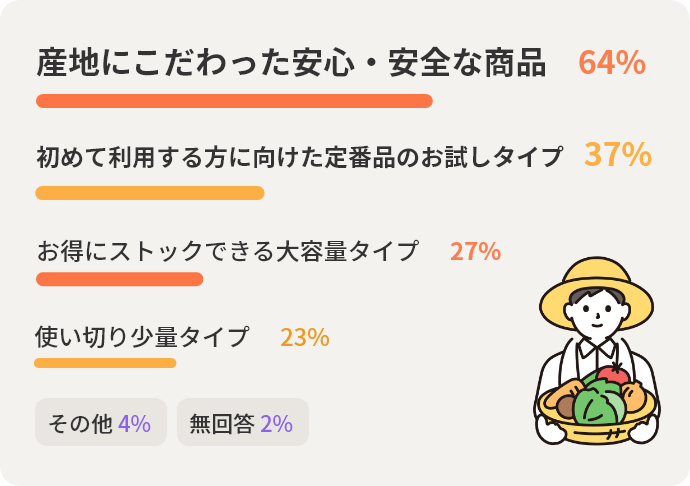Click the yellow bar under the 23% item
This screenshot has width=690, height=486.
pyautogui.click(x=105, y=363)
